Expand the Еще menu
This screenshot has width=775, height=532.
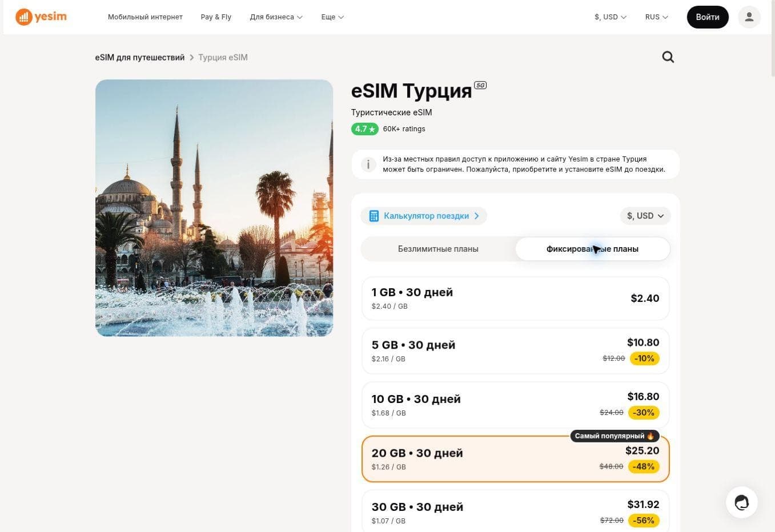(x=332, y=17)
